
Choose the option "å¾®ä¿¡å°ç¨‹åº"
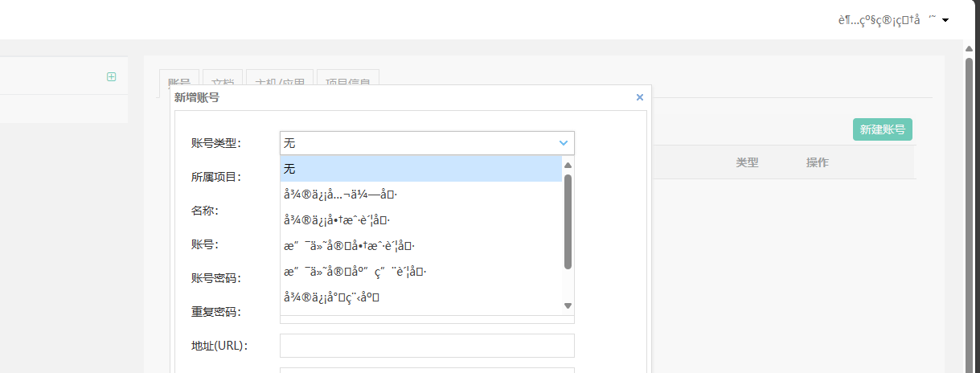(x=420, y=297)
